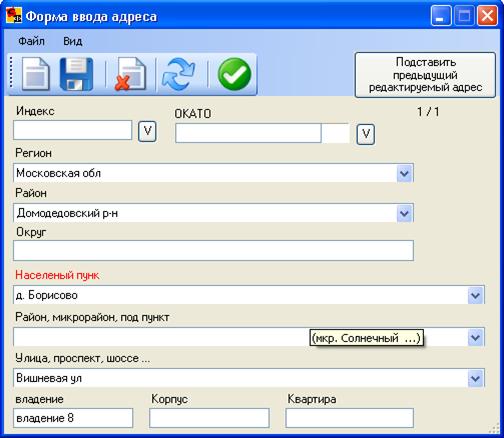The width and height of the screenshot is (504, 438).
Task: Click into the Округ text field
Action: point(213,250)
